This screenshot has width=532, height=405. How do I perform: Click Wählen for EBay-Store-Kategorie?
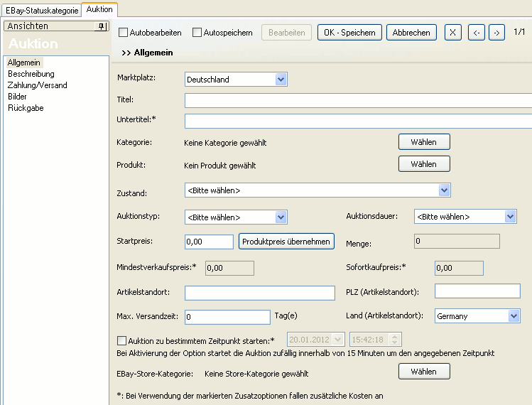click(424, 372)
